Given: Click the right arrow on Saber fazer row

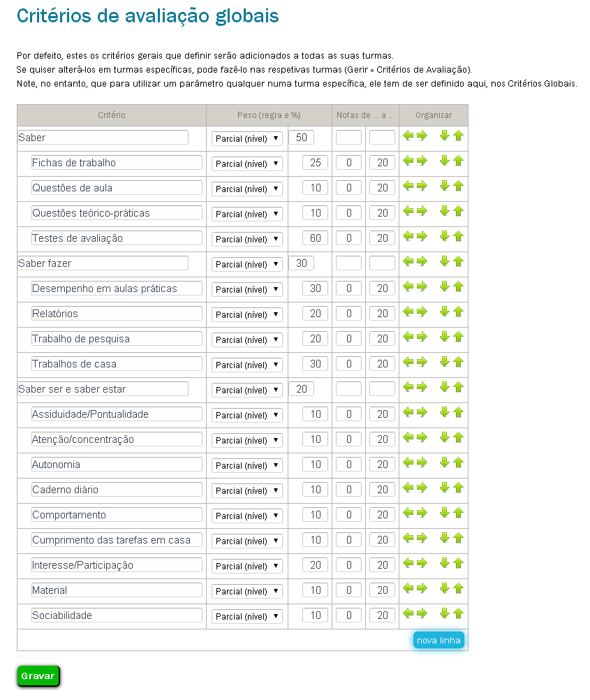Looking at the screenshot, I should [422, 261].
